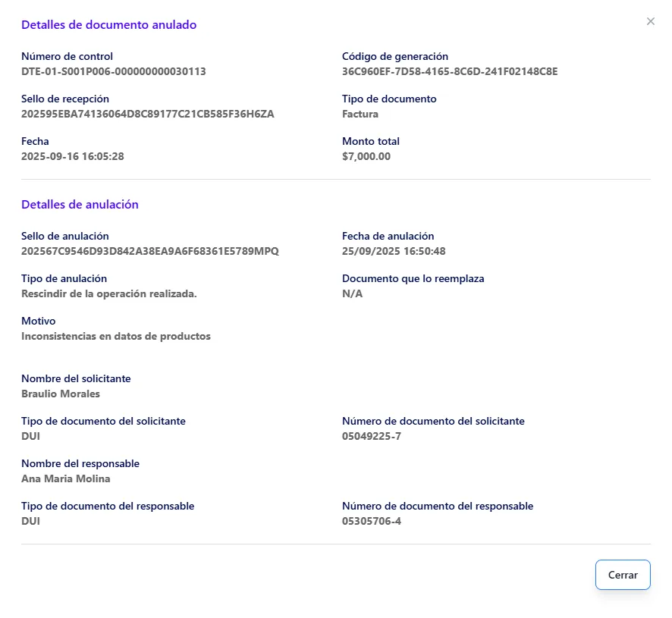Click the responsable name Ana Maria Molina
The width and height of the screenshot is (672, 618).
[65, 478]
